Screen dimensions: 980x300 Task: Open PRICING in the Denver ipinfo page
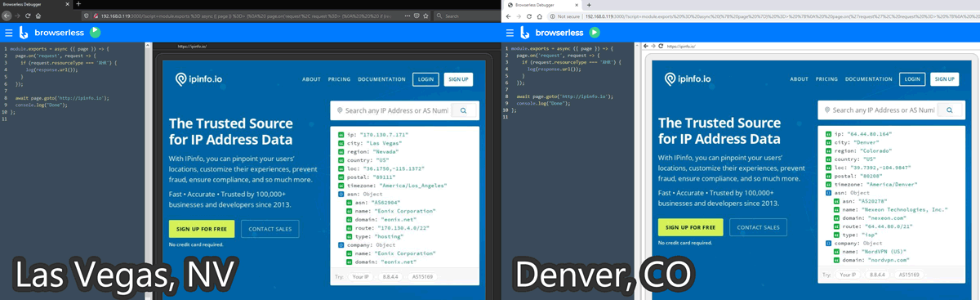[826, 79]
